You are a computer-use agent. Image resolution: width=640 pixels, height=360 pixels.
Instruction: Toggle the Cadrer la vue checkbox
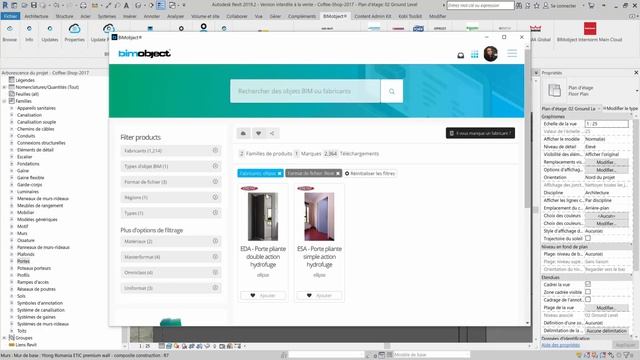tap(588, 284)
